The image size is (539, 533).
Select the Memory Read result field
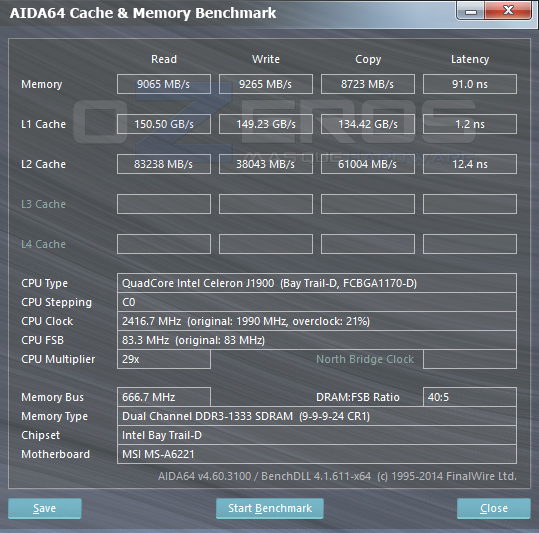click(164, 84)
